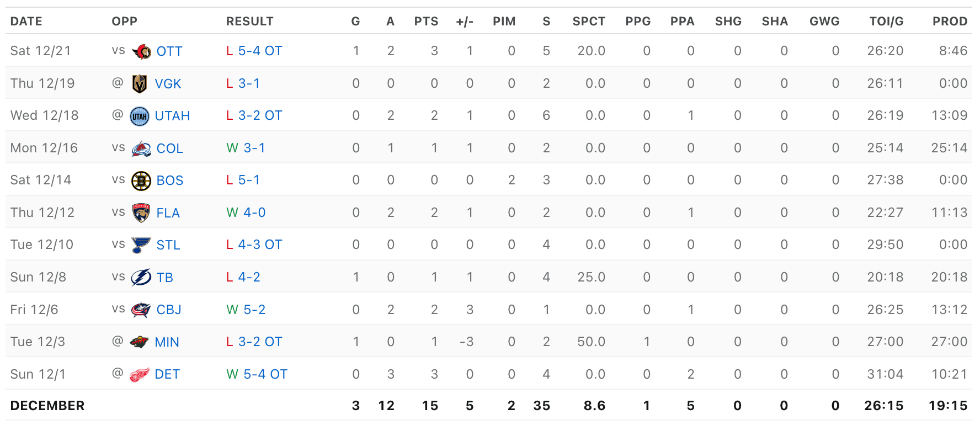Open the OTT team link

point(169,51)
